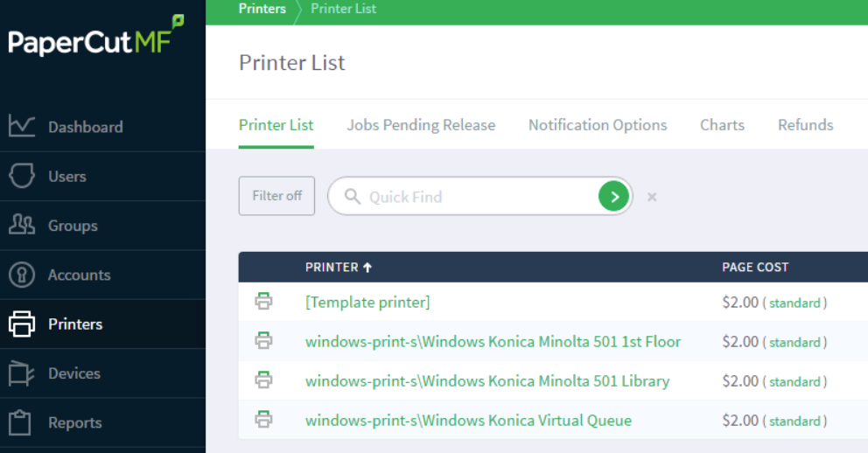Open the Charts tab
This screenshot has width=868, height=453.
pyautogui.click(x=723, y=125)
